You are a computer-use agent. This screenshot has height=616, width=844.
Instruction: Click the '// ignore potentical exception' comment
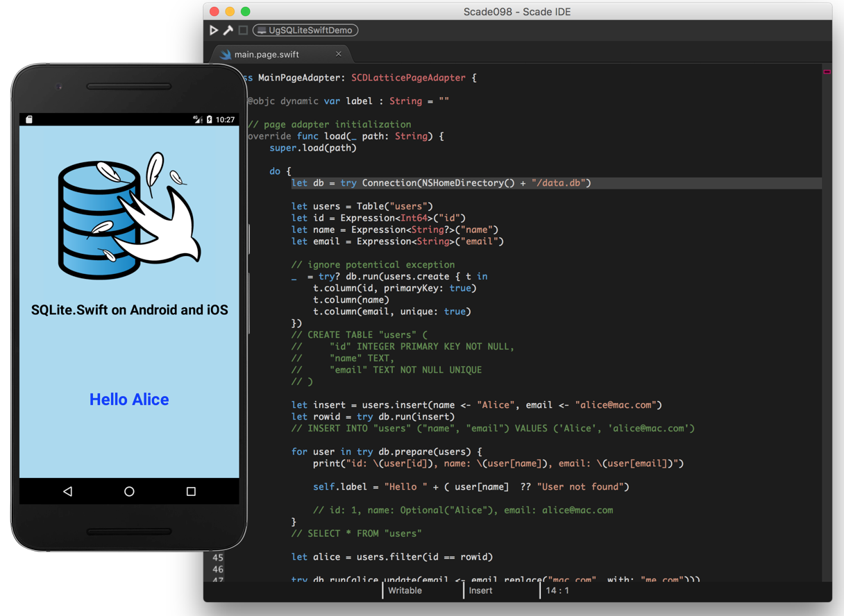tap(373, 264)
